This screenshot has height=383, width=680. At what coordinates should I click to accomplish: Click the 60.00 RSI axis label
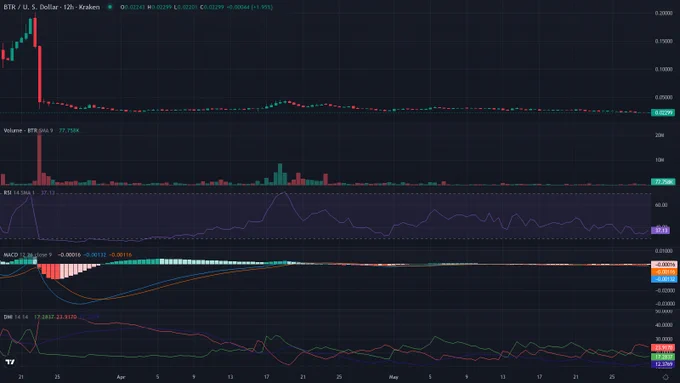tap(661, 205)
